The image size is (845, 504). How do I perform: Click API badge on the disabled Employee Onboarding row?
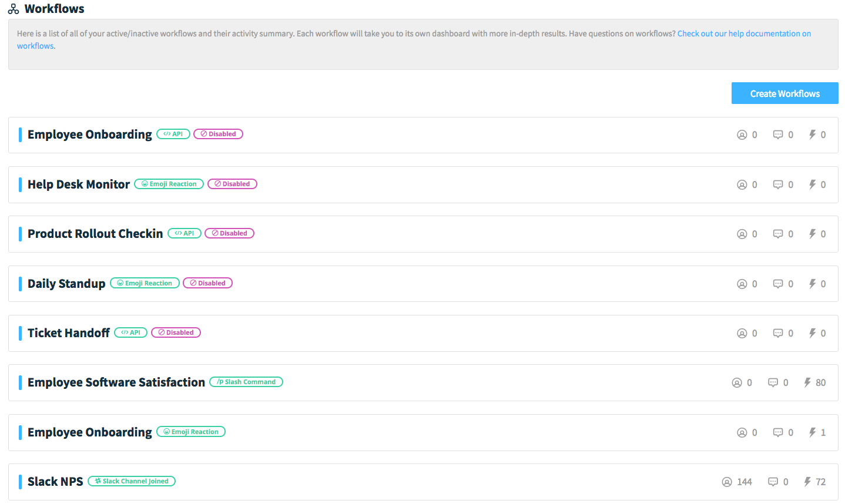tap(173, 134)
